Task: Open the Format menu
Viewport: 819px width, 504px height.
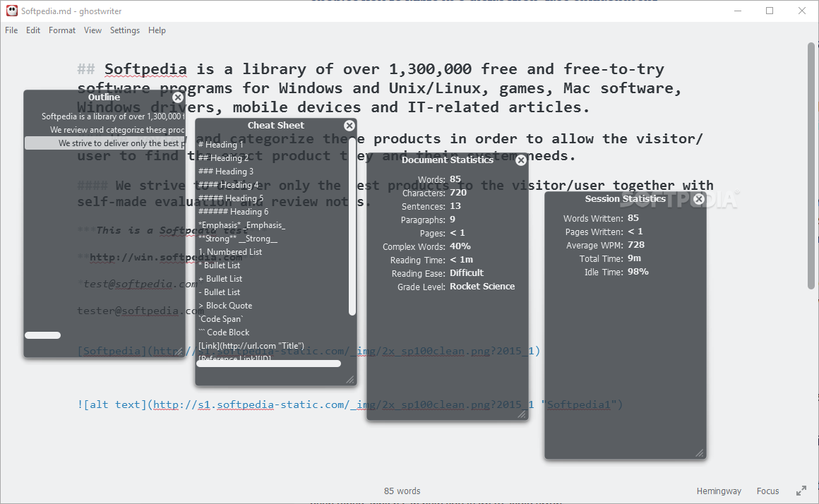Action: tap(62, 30)
